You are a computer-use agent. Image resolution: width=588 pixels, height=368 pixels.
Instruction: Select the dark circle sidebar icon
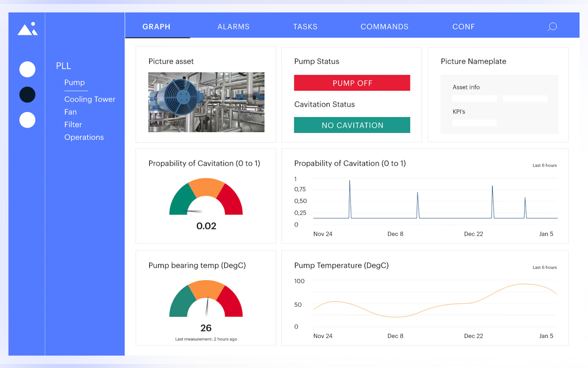pyautogui.click(x=27, y=95)
